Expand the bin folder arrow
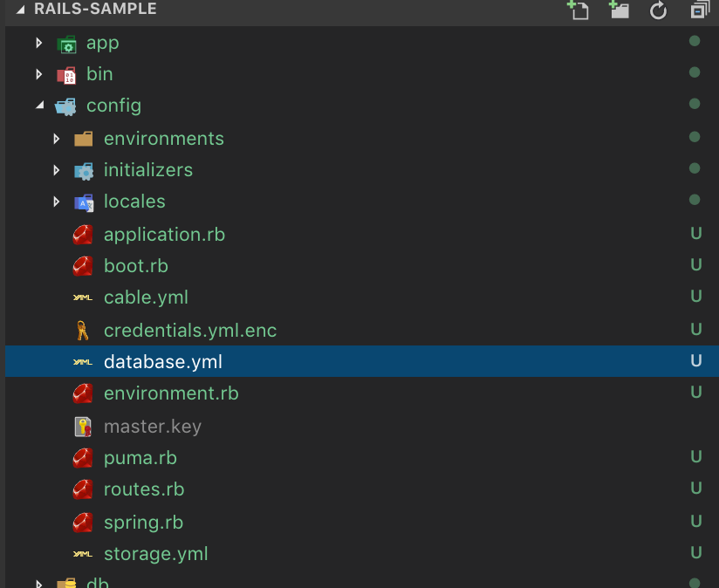Viewport: 719px width, 588px height. pyautogui.click(x=39, y=74)
